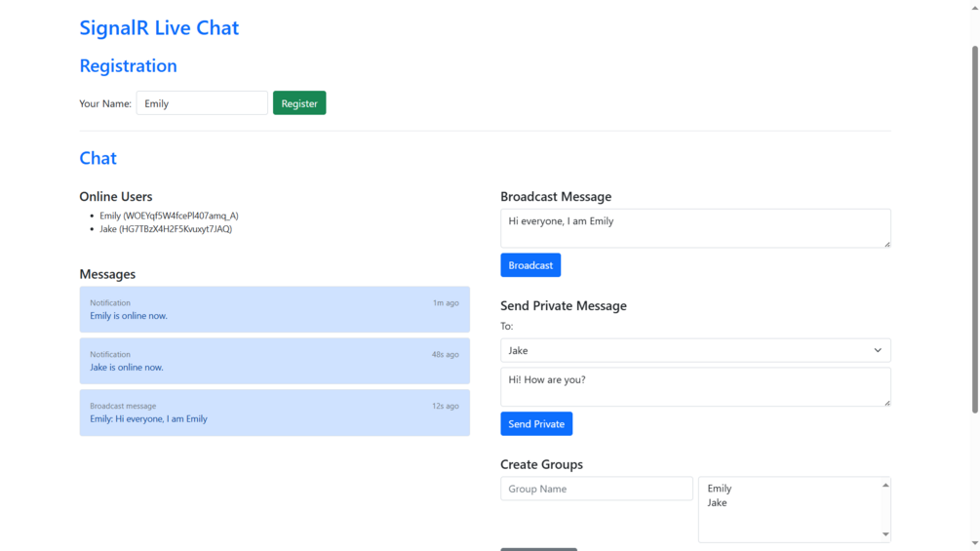Click the private message textarea resize handle
Image resolution: width=980 pixels, height=551 pixels.
click(x=886, y=403)
